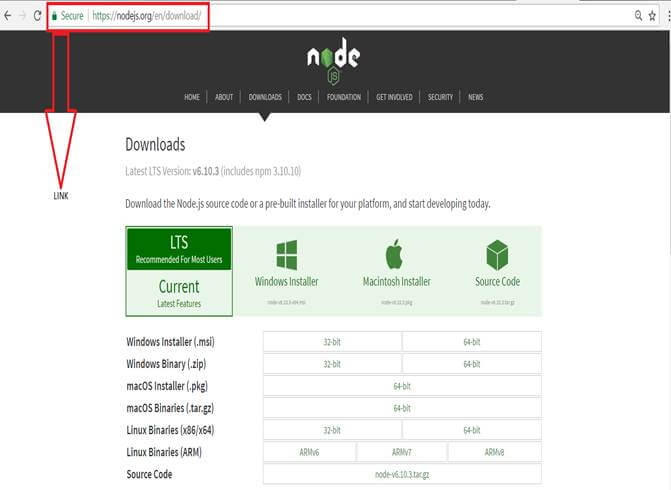Click the zoom magnifier icon in address bar
The image size is (671, 490).
click(x=638, y=16)
